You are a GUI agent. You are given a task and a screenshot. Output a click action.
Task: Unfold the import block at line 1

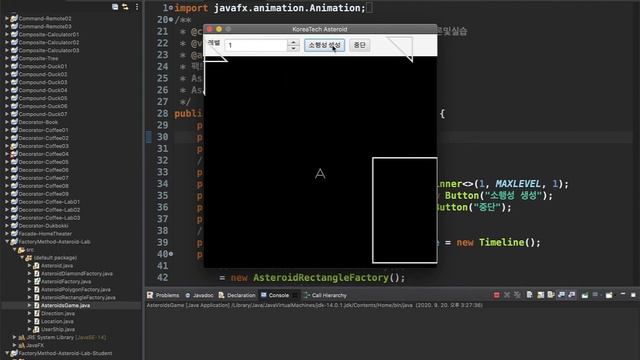(x=171, y=8)
